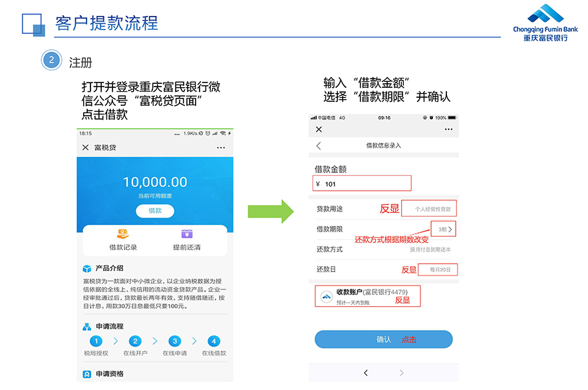Image resolution: width=588 pixels, height=390 pixels.
Task: Open 提前还清 early repayment icon
Action: tap(187, 234)
